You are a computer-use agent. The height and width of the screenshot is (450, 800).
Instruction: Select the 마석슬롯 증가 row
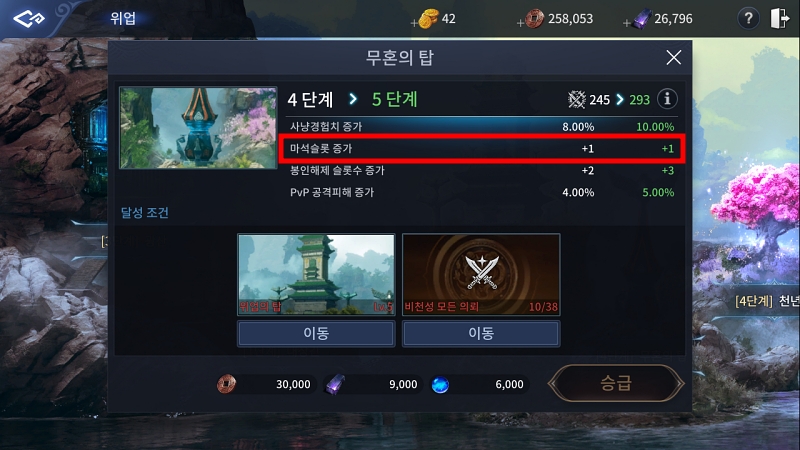click(482, 148)
